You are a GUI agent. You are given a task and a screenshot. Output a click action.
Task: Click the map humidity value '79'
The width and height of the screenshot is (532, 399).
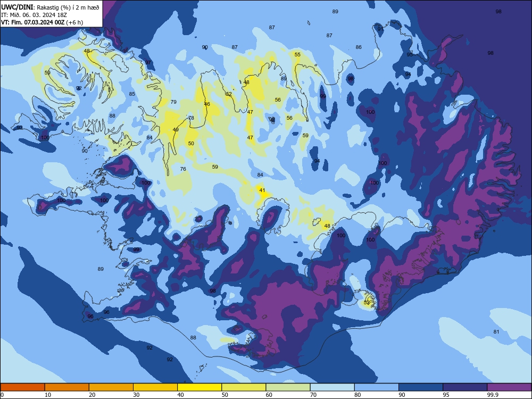173,102
